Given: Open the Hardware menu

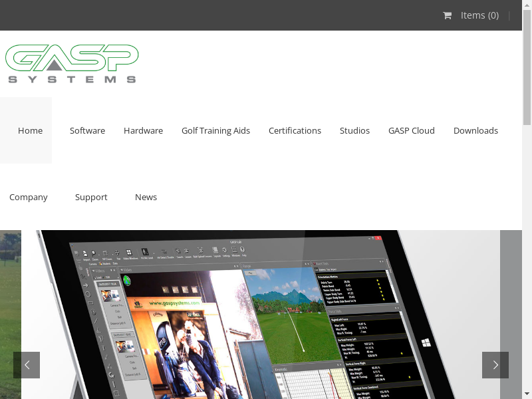Looking at the screenshot, I should tap(143, 130).
